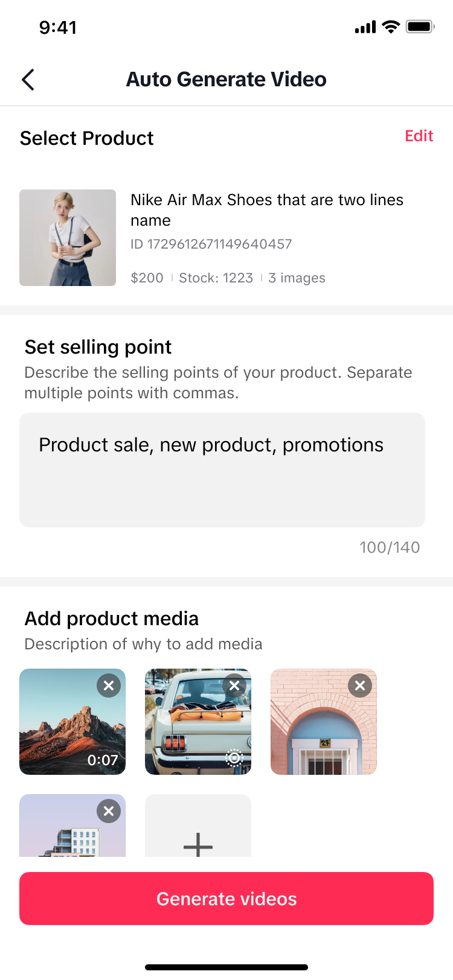Tap the plus icon to add media
The width and height of the screenshot is (453, 980).
pos(198,844)
